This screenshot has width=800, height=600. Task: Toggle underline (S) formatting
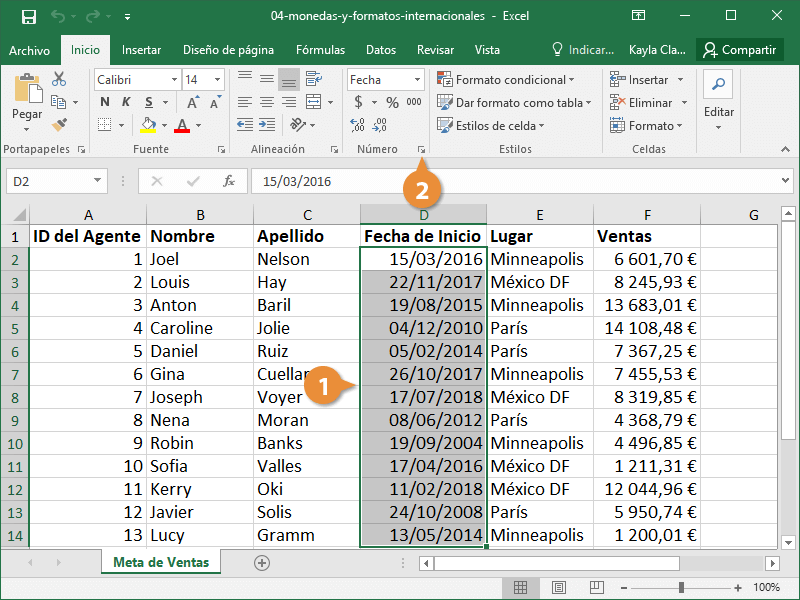tap(148, 102)
